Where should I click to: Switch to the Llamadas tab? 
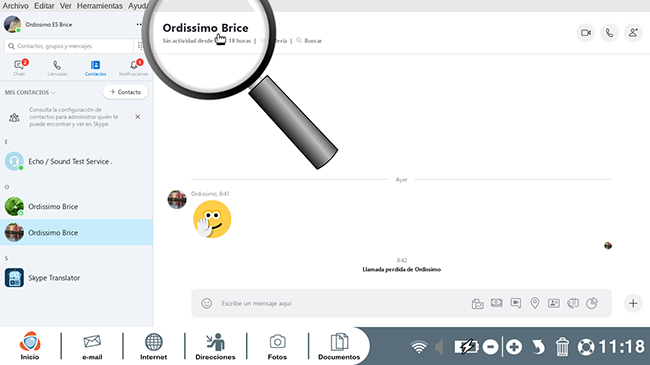(57, 68)
